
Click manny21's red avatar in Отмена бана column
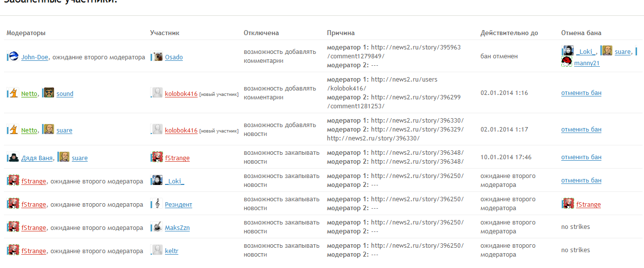pos(567,62)
